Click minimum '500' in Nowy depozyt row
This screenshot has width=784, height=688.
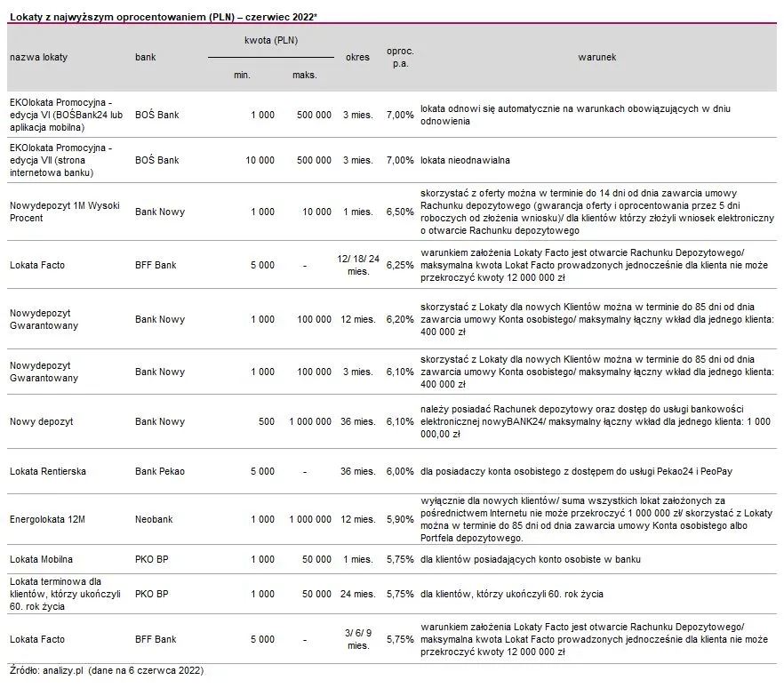267,421
